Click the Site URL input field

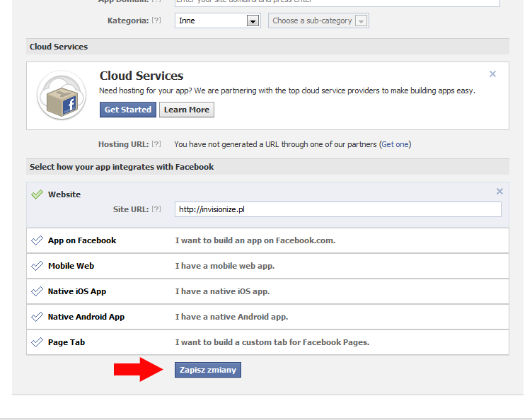tap(338, 209)
